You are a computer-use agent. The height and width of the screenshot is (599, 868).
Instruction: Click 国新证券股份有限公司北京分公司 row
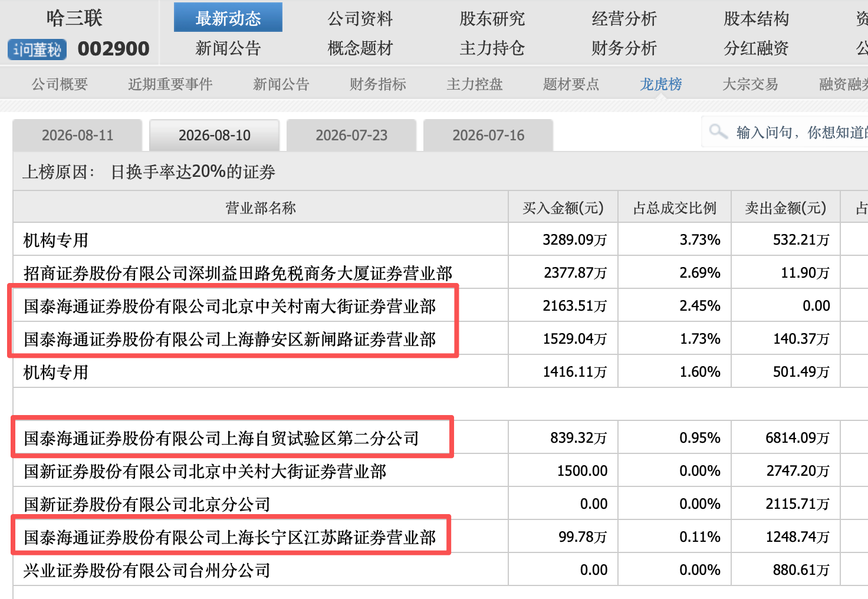(147, 504)
